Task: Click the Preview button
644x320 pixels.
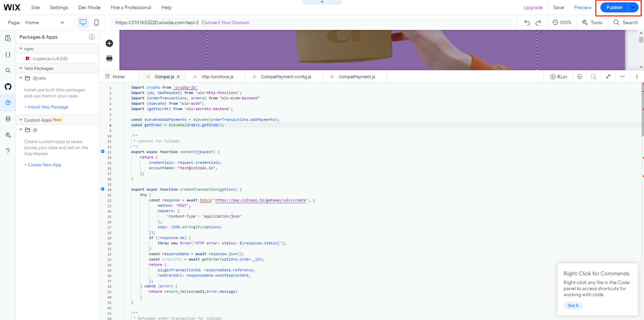Action: [583, 7]
